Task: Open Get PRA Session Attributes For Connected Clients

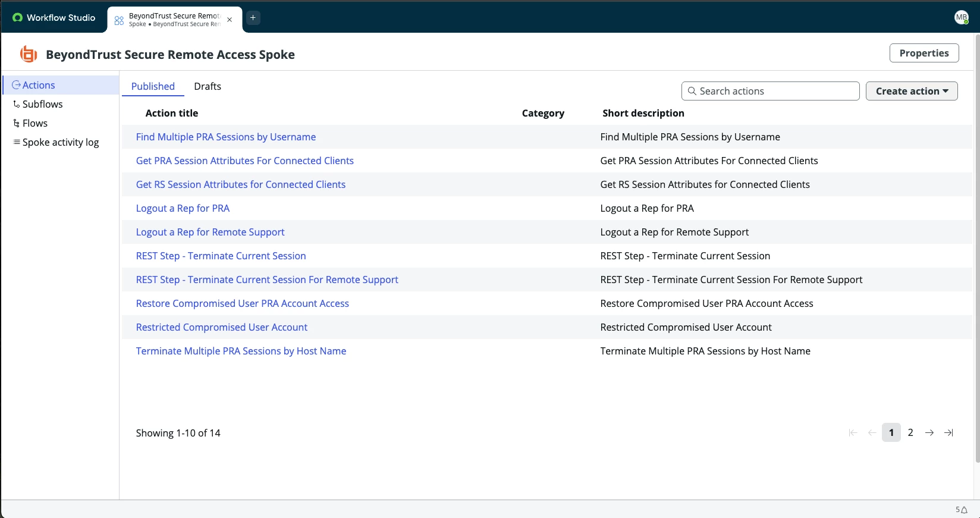Action: [x=245, y=161]
